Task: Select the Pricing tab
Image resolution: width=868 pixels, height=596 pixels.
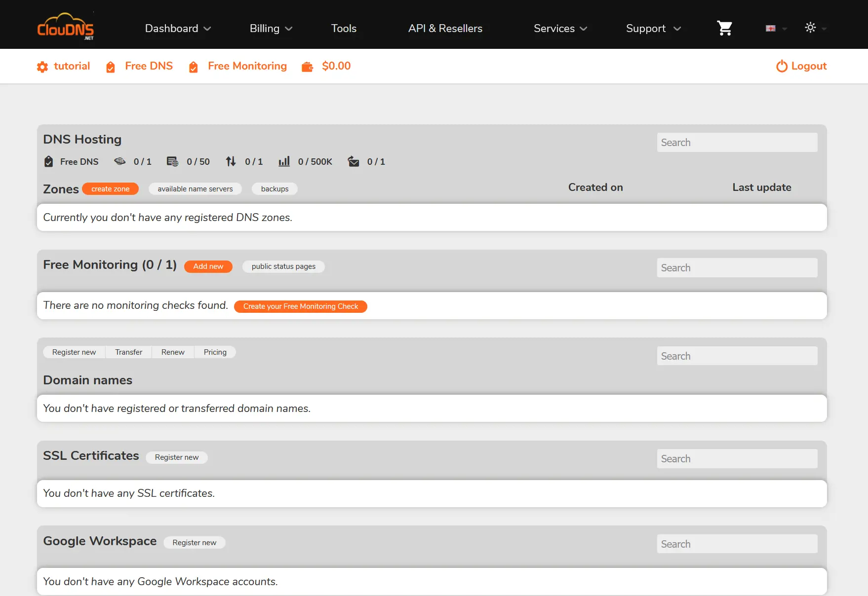Action: click(x=215, y=352)
